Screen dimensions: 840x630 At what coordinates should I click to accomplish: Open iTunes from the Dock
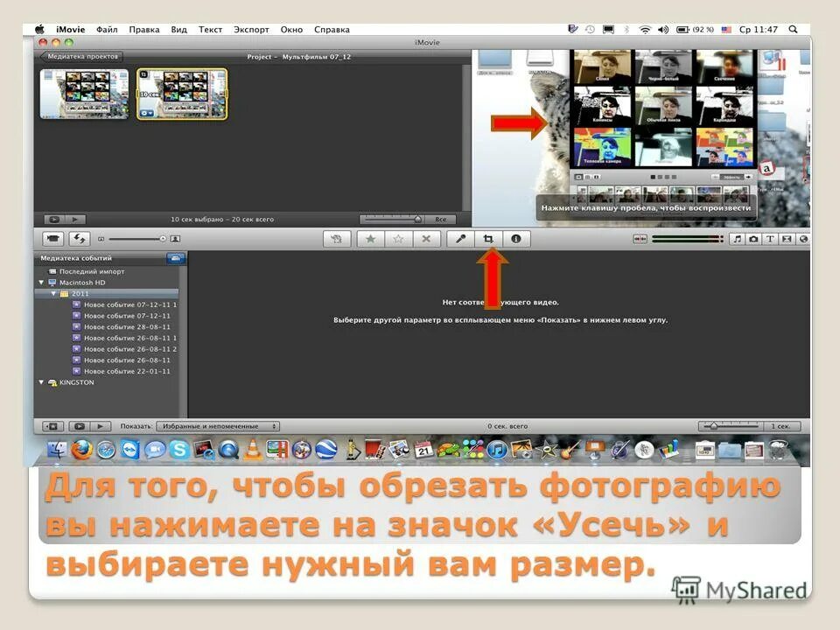[497, 450]
